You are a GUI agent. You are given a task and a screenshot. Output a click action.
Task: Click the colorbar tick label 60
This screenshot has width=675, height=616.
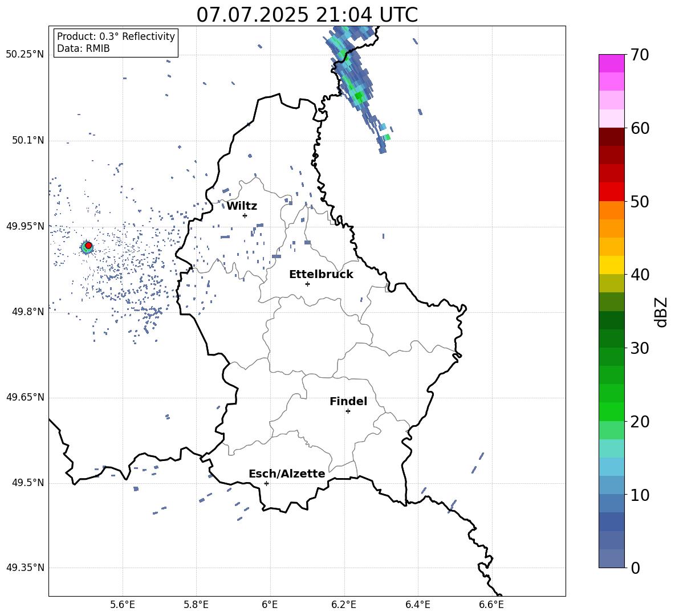tap(640, 128)
